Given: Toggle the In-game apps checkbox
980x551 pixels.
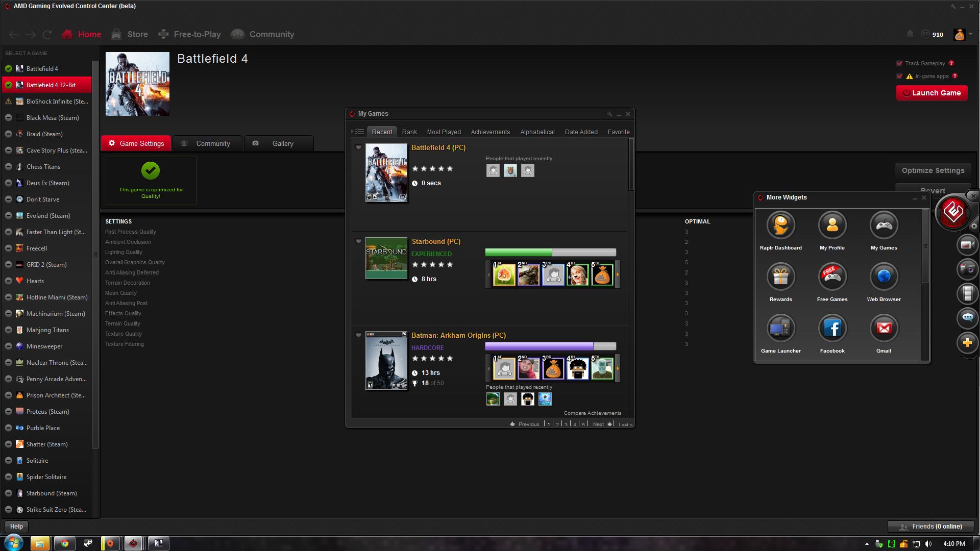Looking at the screenshot, I should coord(899,76).
